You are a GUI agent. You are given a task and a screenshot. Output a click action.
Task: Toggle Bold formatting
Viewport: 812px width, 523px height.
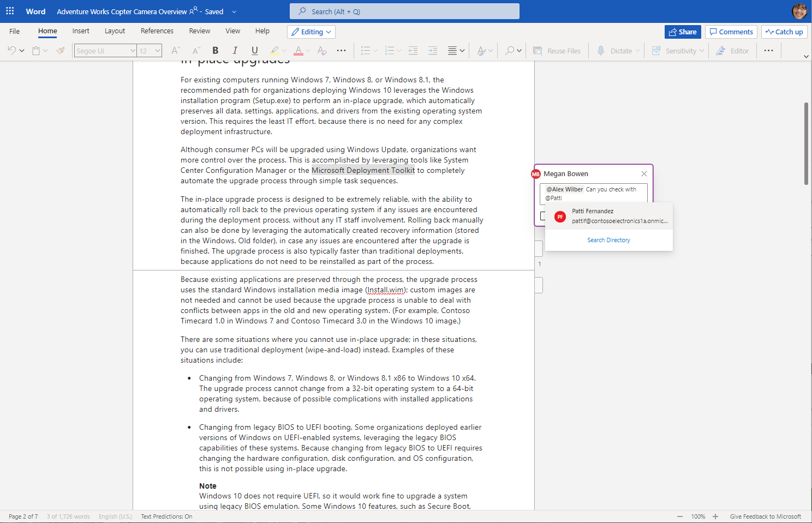tap(216, 51)
